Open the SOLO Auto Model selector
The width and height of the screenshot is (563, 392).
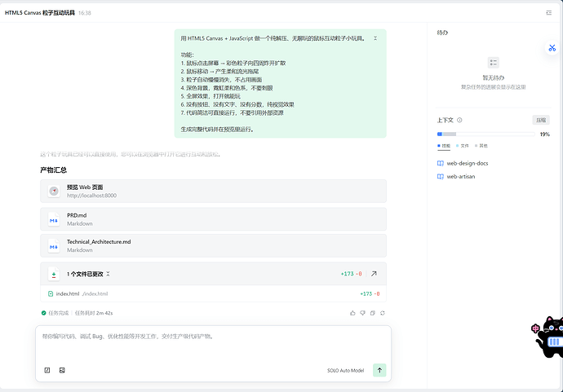coord(345,371)
